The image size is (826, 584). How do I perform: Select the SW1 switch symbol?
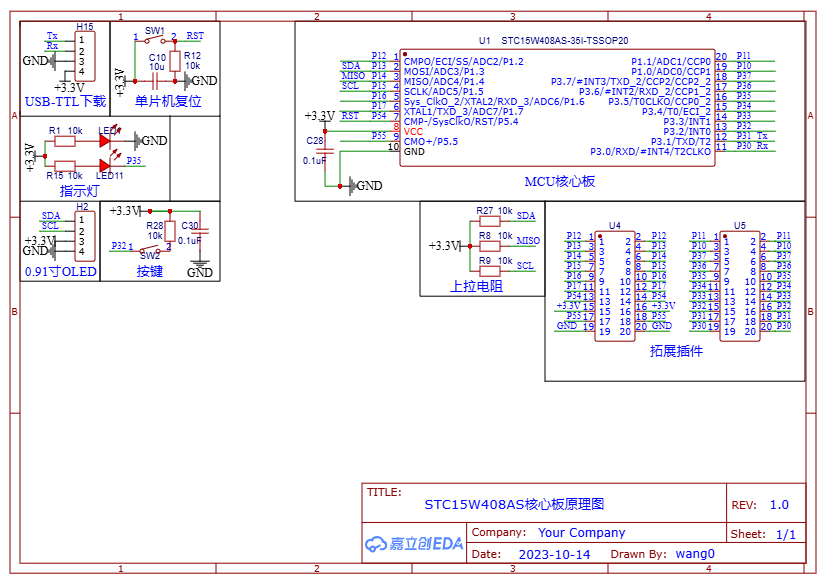(154, 41)
